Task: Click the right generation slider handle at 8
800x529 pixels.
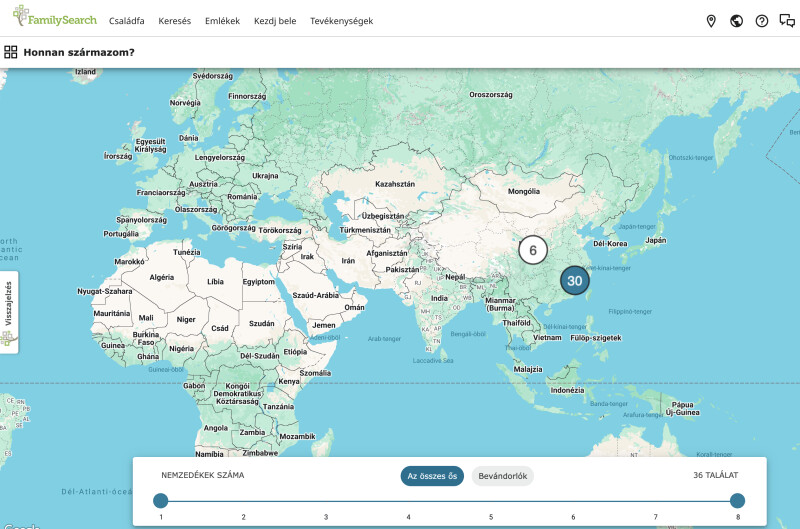Action: coord(737,500)
